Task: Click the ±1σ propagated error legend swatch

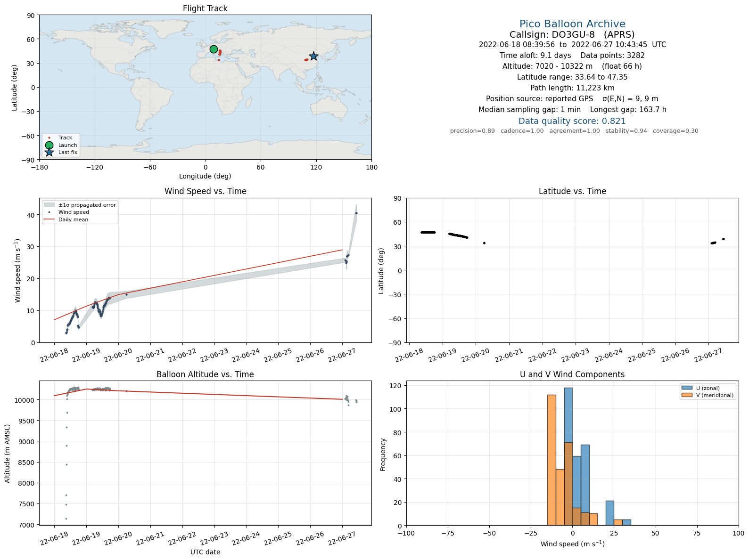Action: click(49, 205)
